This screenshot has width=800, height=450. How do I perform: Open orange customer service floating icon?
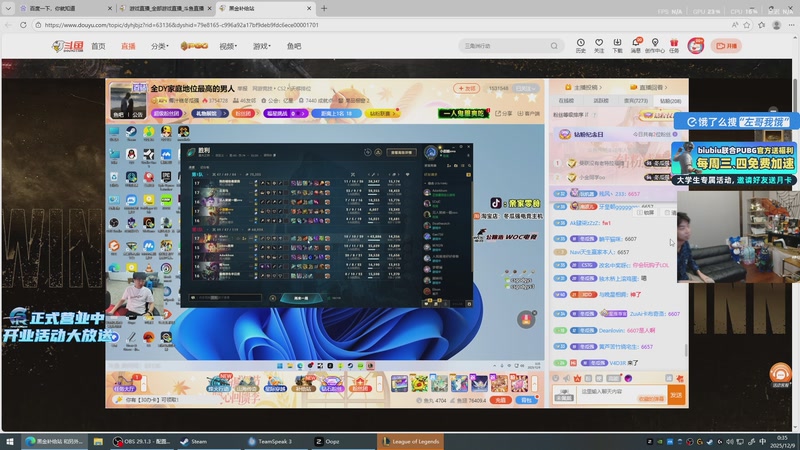(780, 374)
